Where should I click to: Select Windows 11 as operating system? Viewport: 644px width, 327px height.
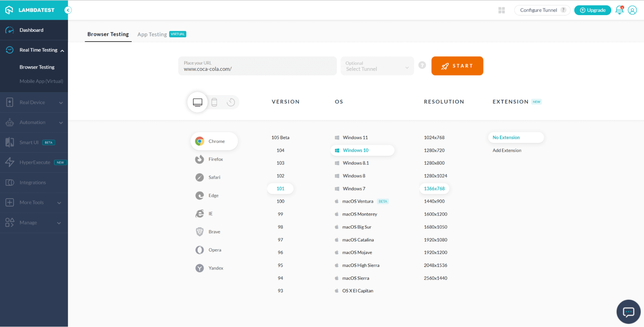355,138
